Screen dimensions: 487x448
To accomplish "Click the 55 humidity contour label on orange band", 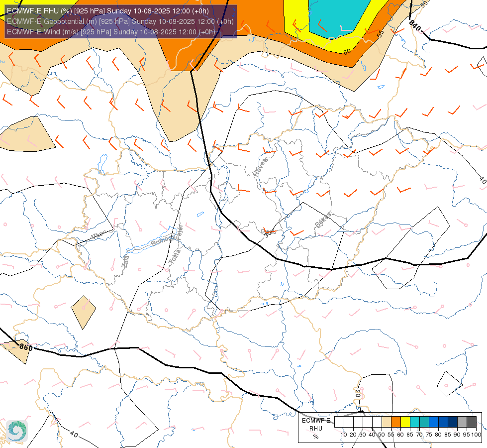I will coord(381,33).
